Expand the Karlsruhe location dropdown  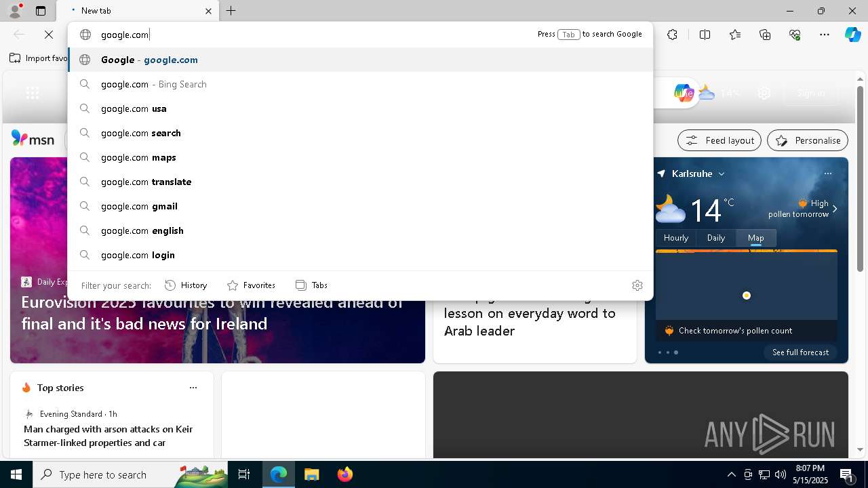point(722,174)
